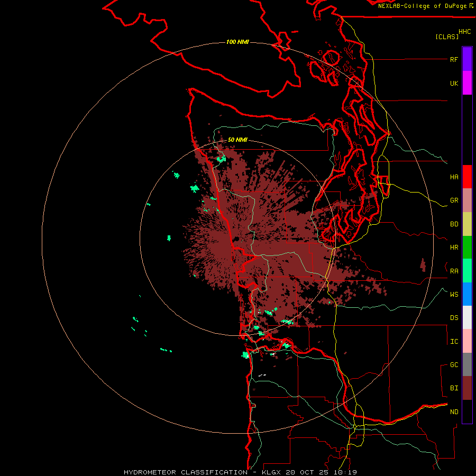Click the 100 NMI range ring label
Viewport: 476px width, 476px height.
coord(237,42)
